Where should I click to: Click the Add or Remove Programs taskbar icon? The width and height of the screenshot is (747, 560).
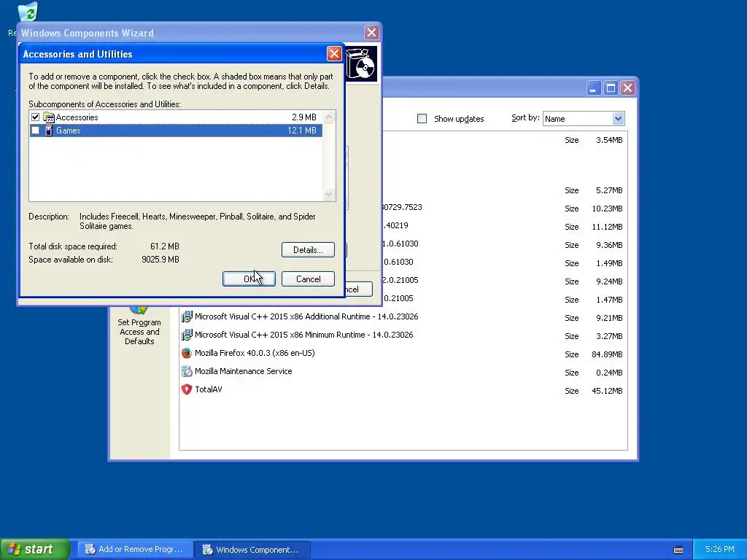[90, 549]
